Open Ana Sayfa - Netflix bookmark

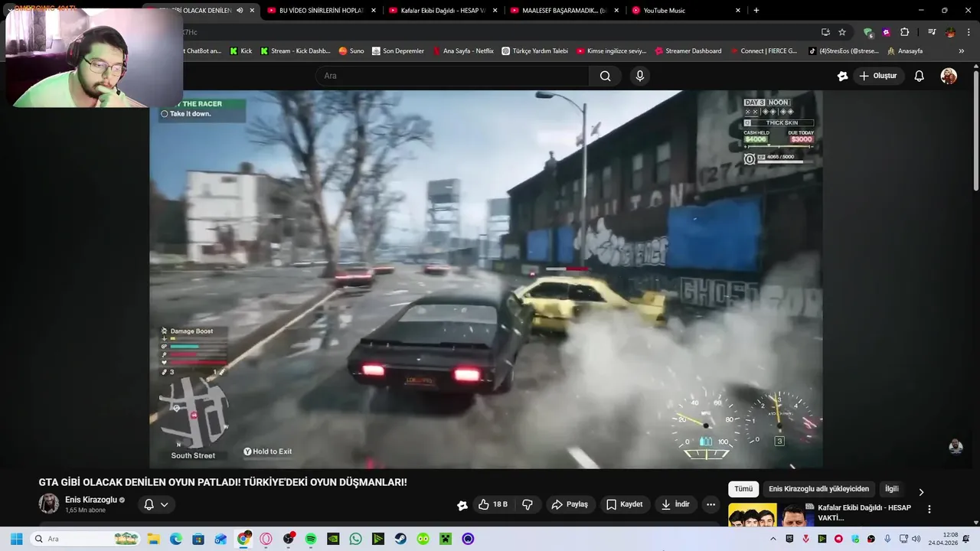(x=463, y=51)
